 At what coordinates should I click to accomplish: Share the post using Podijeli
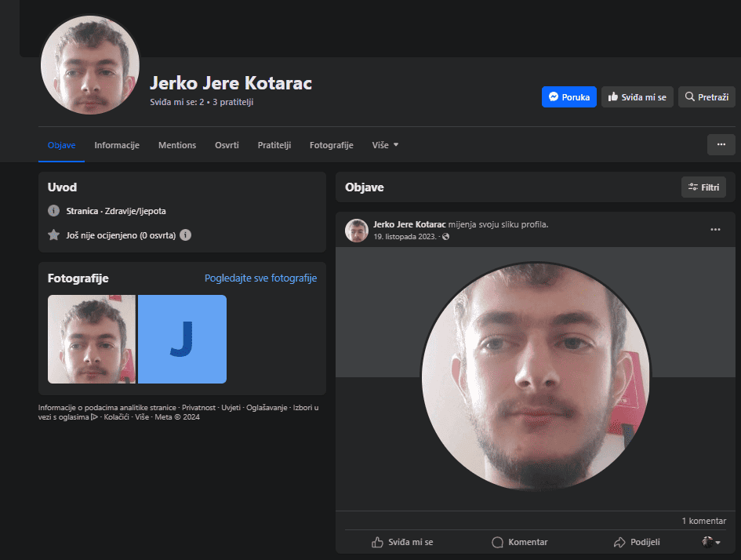[636, 542]
